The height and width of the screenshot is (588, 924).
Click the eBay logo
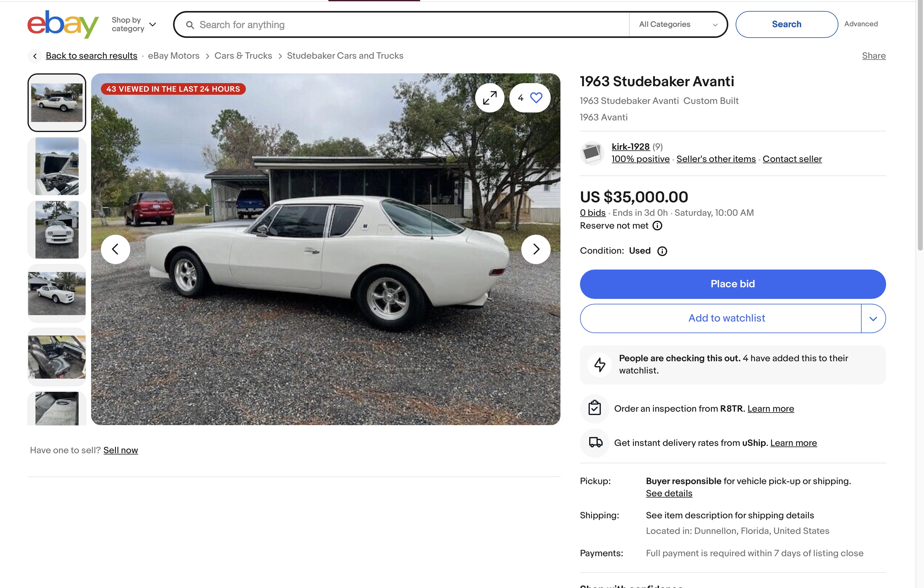[x=63, y=24]
